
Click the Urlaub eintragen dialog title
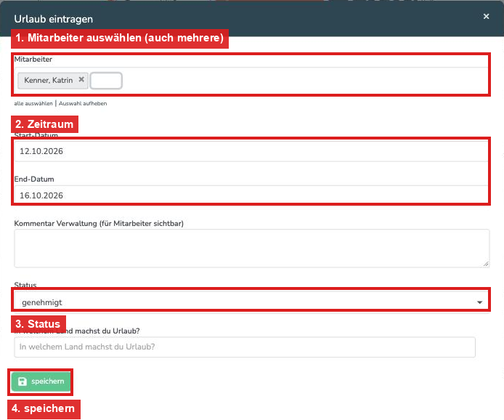[x=53, y=19]
